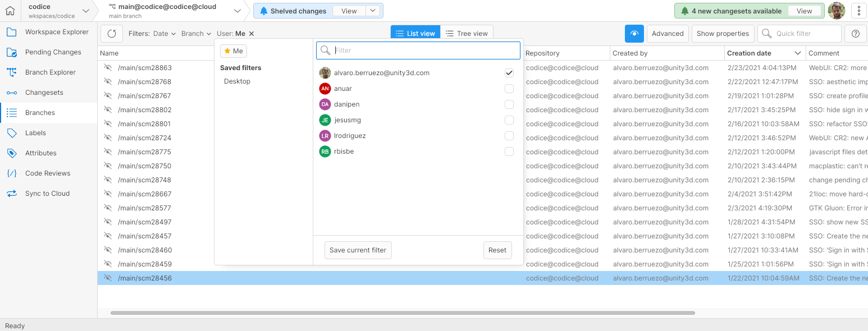Screen dimensions: 868x331
Task: Switch to Tree view
Action: click(x=467, y=33)
